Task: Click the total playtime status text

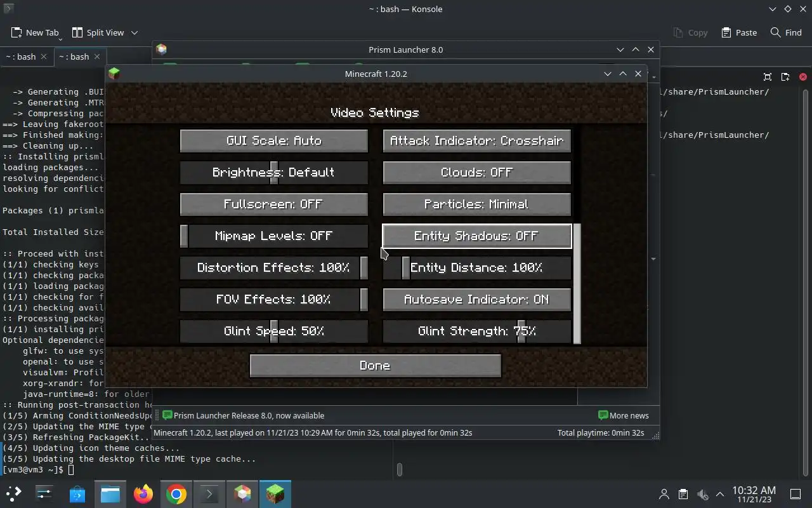Action: tap(601, 432)
